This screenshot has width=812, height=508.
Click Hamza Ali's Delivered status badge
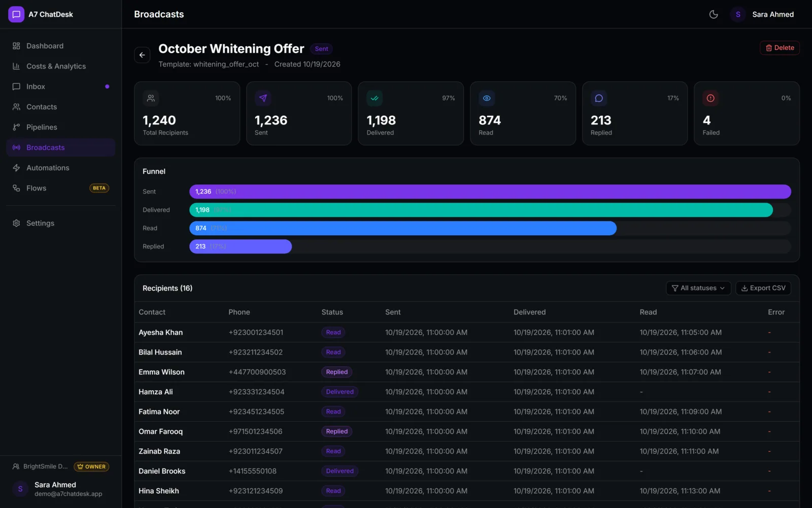pos(340,392)
